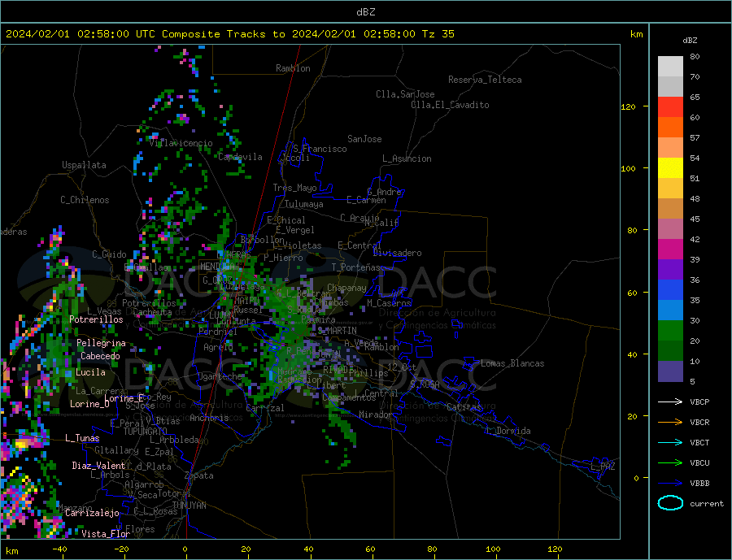The image size is (732, 560).
Task: Click the Lucila map label
Action: coord(90,372)
